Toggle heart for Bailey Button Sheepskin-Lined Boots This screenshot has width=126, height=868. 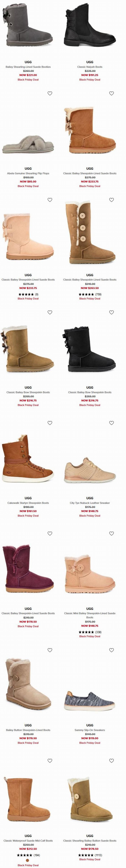pyautogui.click(x=50, y=650)
